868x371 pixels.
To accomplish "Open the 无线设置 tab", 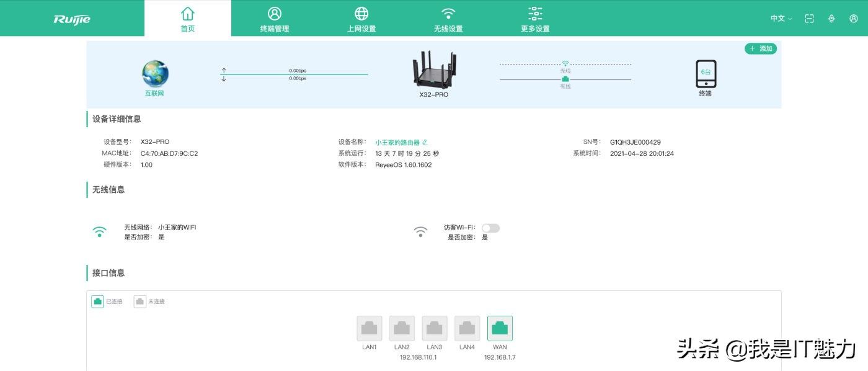I will click(x=448, y=19).
